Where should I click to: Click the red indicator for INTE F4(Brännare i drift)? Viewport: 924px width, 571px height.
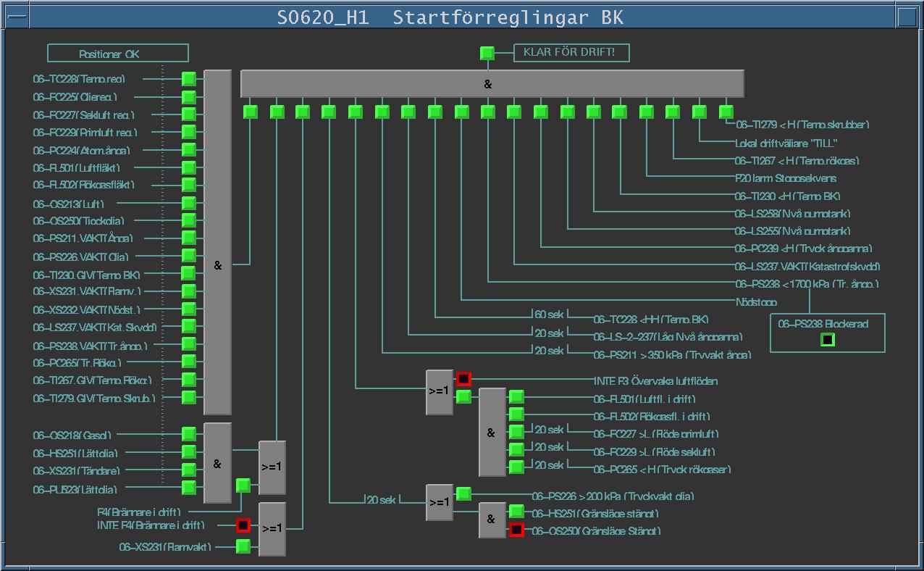click(x=243, y=525)
